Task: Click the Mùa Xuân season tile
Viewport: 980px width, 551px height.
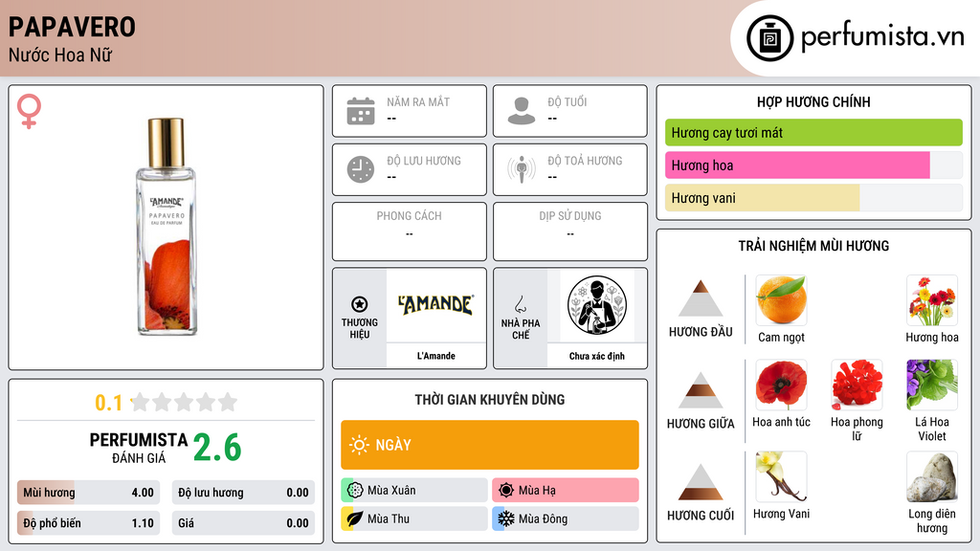Action: pos(414,490)
